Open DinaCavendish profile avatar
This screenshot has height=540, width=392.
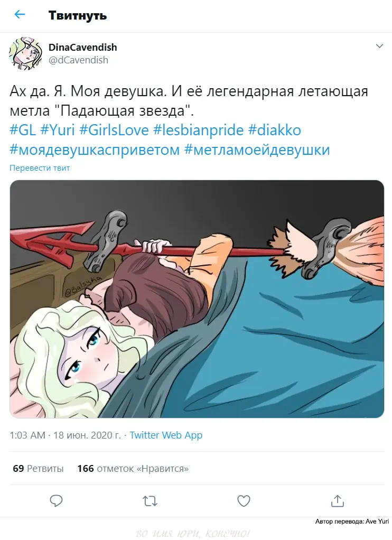(25, 53)
